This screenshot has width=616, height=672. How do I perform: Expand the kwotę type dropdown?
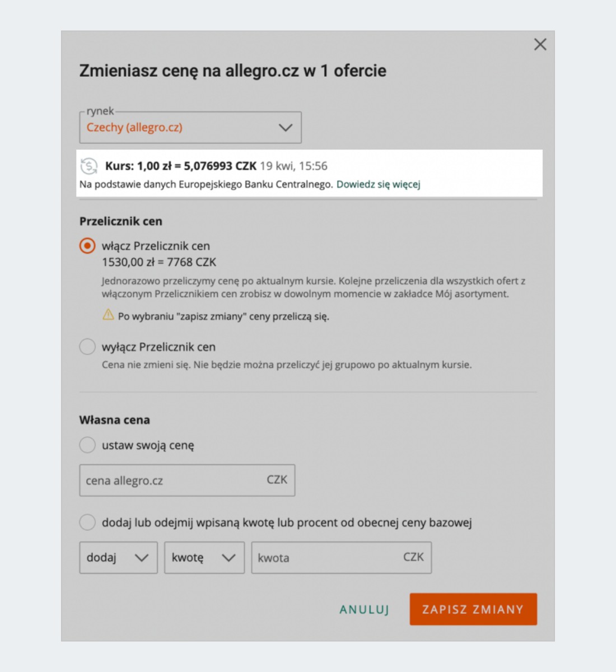[204, 558]
